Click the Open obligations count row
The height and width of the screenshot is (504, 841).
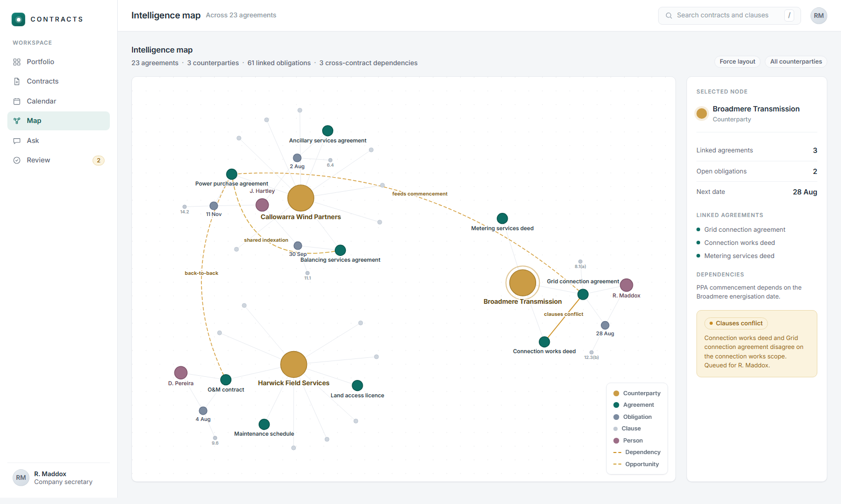coord(756,171)
